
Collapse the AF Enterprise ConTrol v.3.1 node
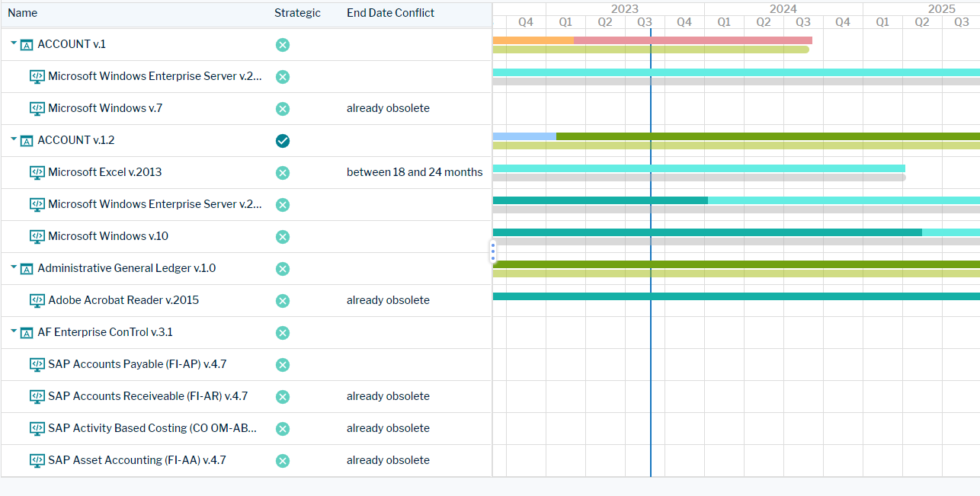[x=14, y=332]
